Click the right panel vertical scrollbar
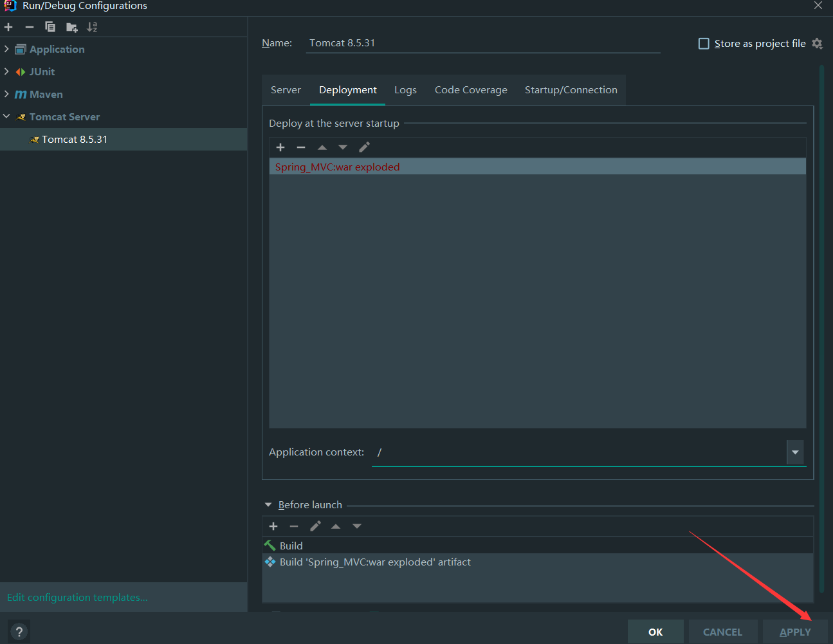Image resolution: width=833 pixels, height=644 pixels. pyautogui.click(x=822, y=328)
